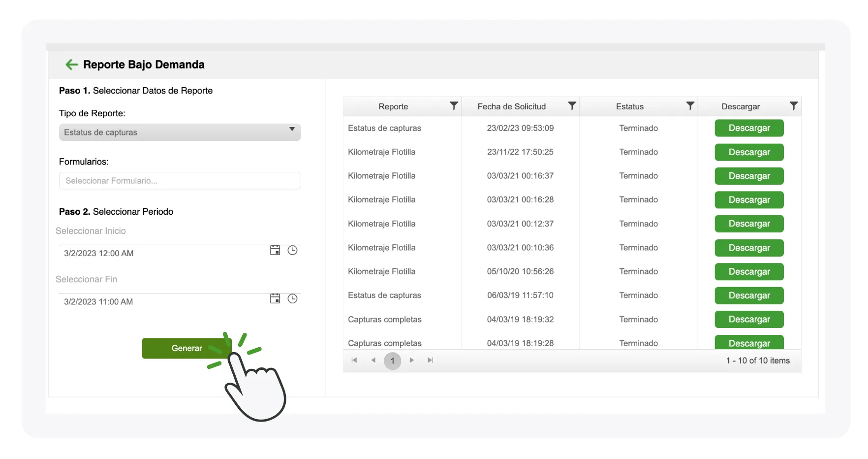Screen dimensions: 868x459
Task: Download report dated 23/02/23 09:53:09
Action: (x=749, y=128)
